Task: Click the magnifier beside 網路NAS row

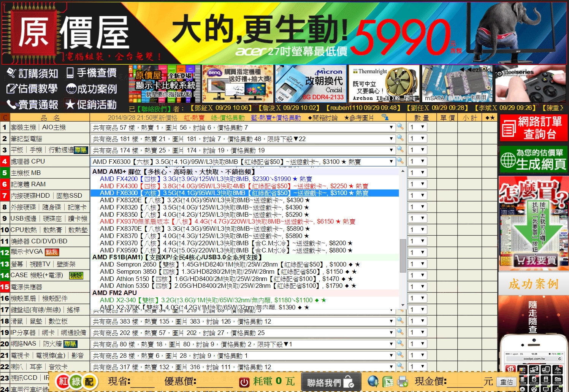Action: click(400, 343)
